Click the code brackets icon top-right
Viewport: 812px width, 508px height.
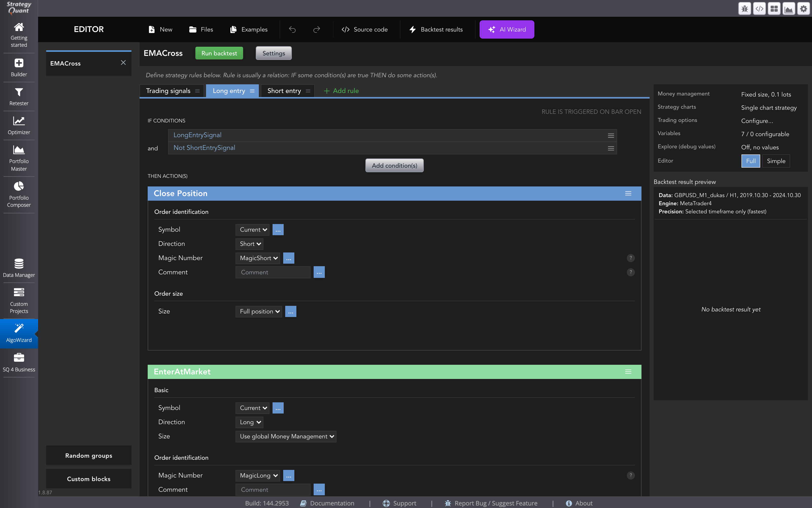coord(759,9)
